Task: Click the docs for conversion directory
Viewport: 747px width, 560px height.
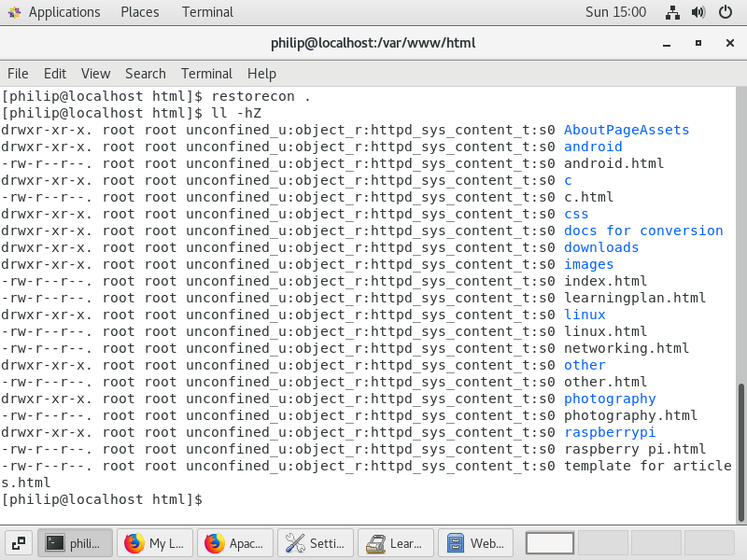Action: click(643, 231)
